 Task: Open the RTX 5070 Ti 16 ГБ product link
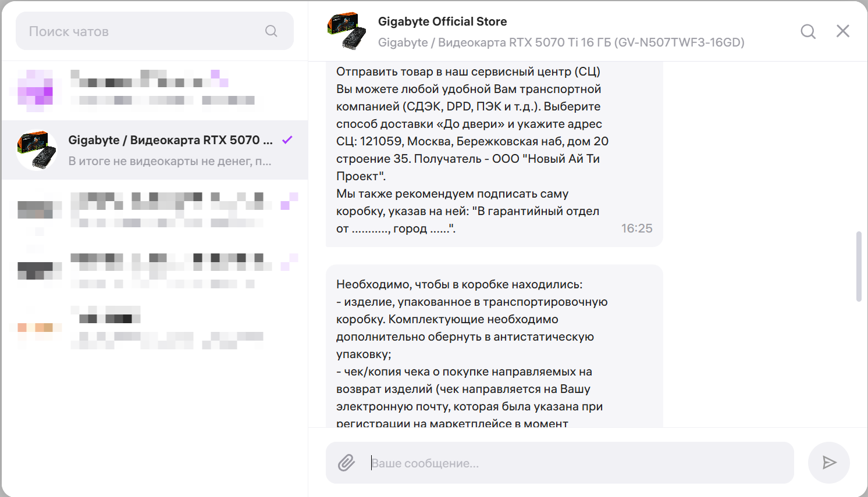pos(561,42)
